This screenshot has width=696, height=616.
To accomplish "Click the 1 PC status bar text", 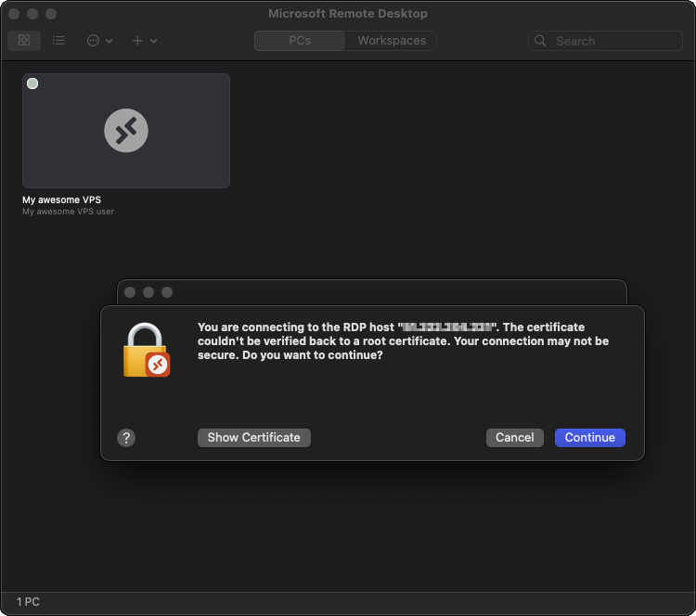I will click(28, 602).
